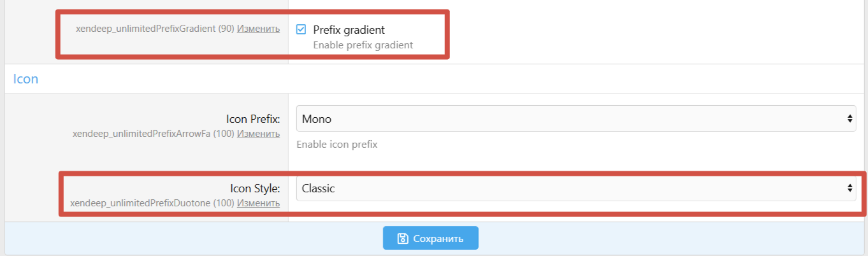The width and height of the screenshot is (868, 256).
Task: Click the floppy disk save icon
Action: [x=402, y=239]
